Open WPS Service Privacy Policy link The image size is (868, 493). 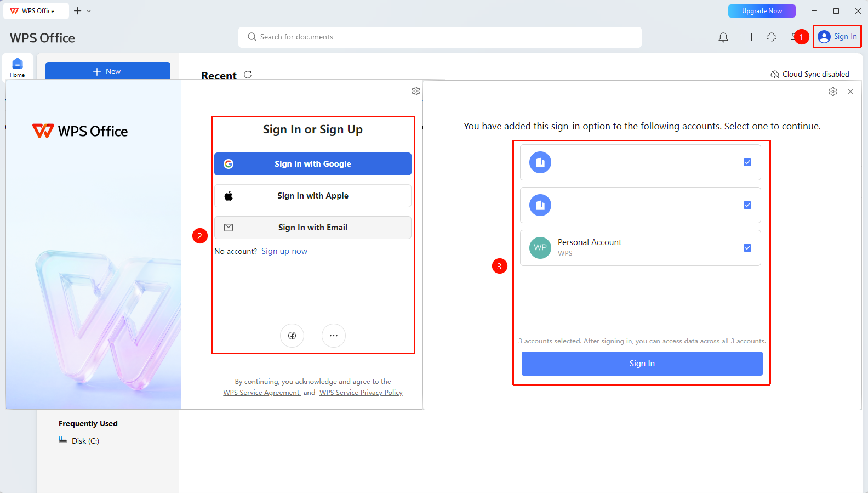361,393
